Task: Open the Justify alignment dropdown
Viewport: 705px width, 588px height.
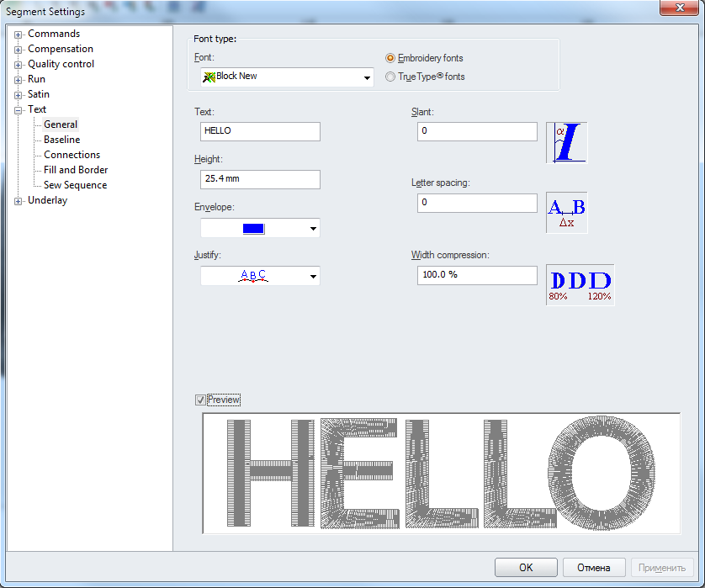Action: coord(313,277)
